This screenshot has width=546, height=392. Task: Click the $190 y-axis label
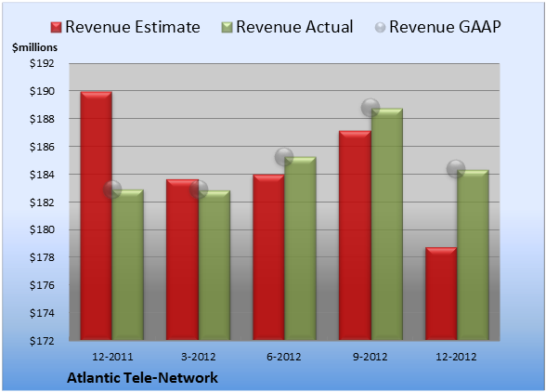[x=42, y=91]
